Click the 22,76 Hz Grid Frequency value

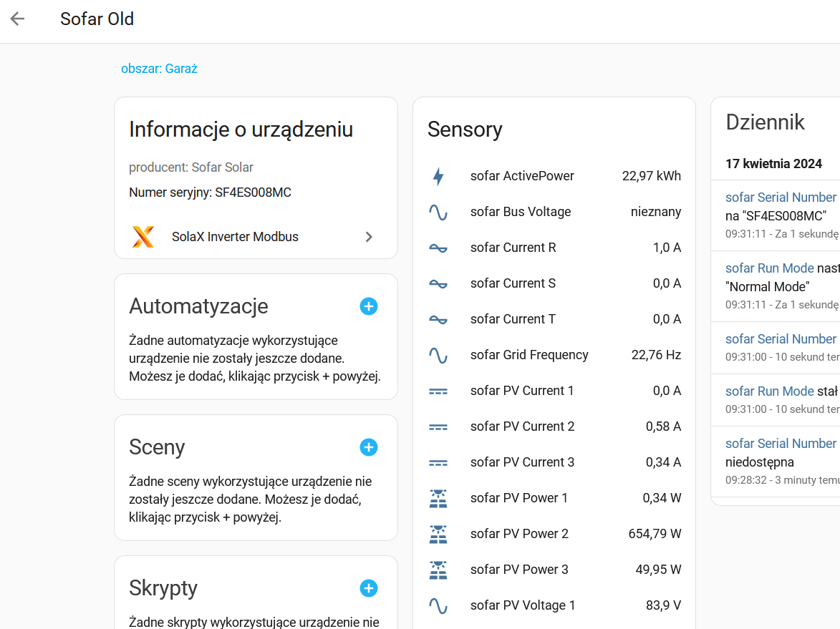click(656, 355)
